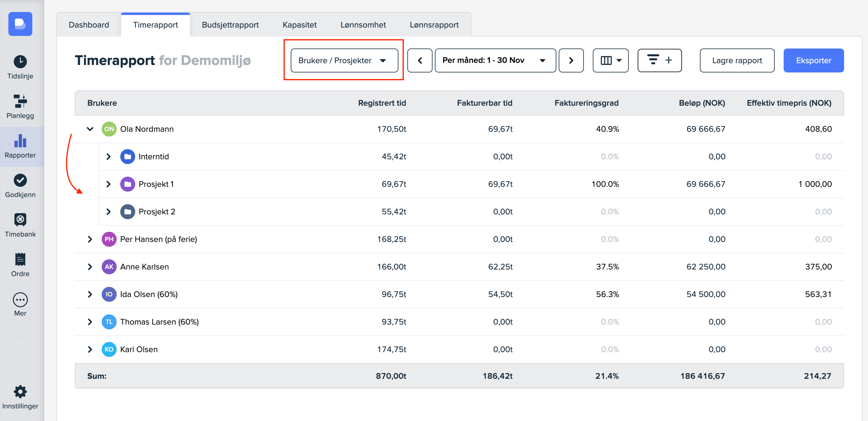
Task: Click the Lagre rapport button
Action: pos(737,60)
